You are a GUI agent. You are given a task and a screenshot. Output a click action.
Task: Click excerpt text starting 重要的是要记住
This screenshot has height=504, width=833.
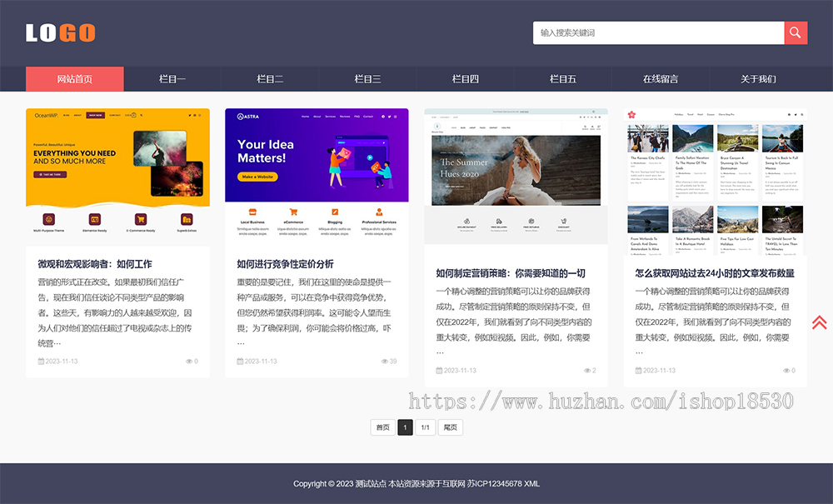315,312
